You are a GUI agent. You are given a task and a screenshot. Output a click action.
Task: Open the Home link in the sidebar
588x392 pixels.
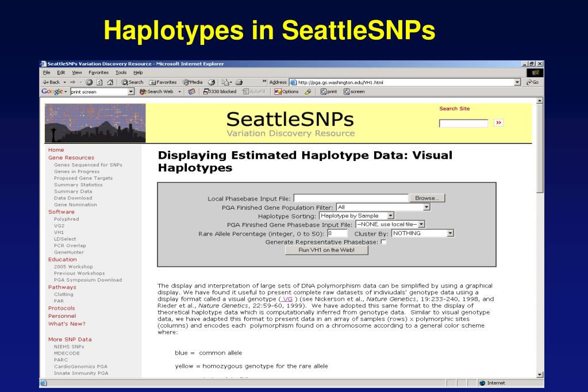[56, 150]
